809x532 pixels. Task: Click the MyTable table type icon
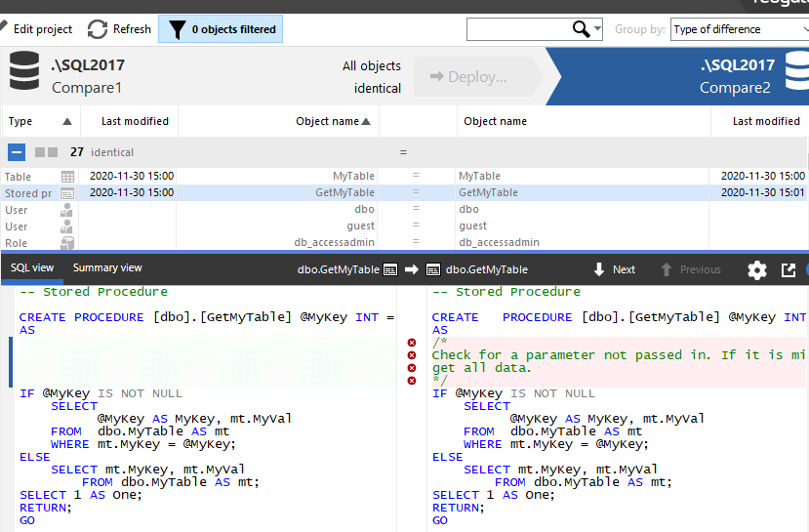(x=67, y=177)
